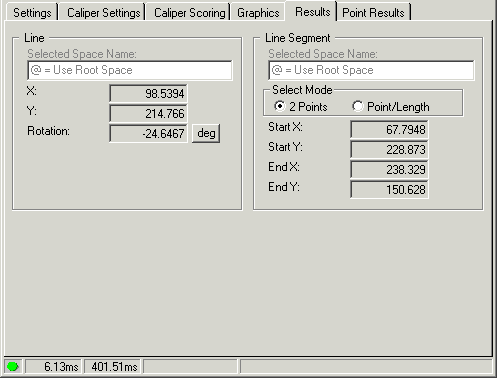Switch to the Caliper Settings tab
The image size is (497, 378).
[x=103, y=13]
